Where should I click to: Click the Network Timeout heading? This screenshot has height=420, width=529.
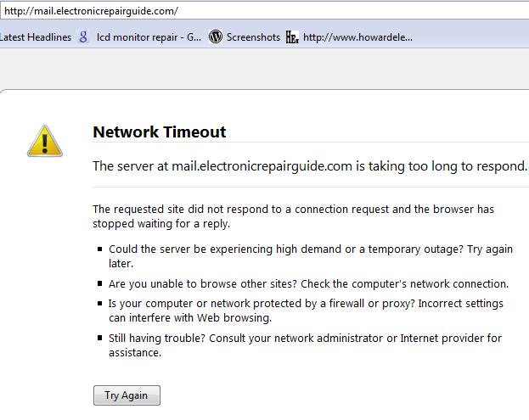(x=159, y=132)
